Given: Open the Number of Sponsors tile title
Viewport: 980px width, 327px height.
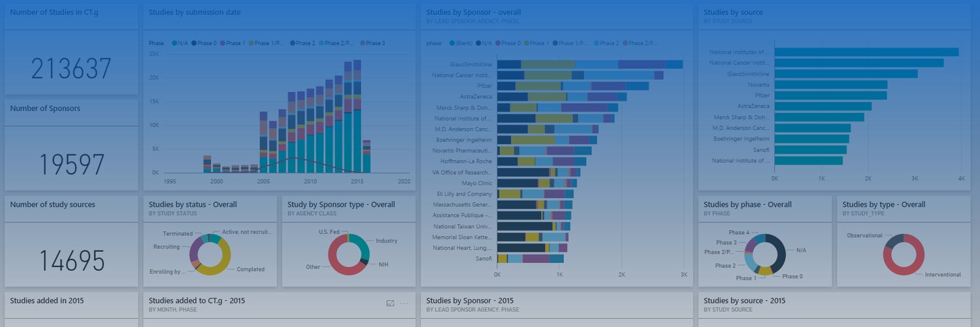Looking at the screenshot, I should pos(45,109).
